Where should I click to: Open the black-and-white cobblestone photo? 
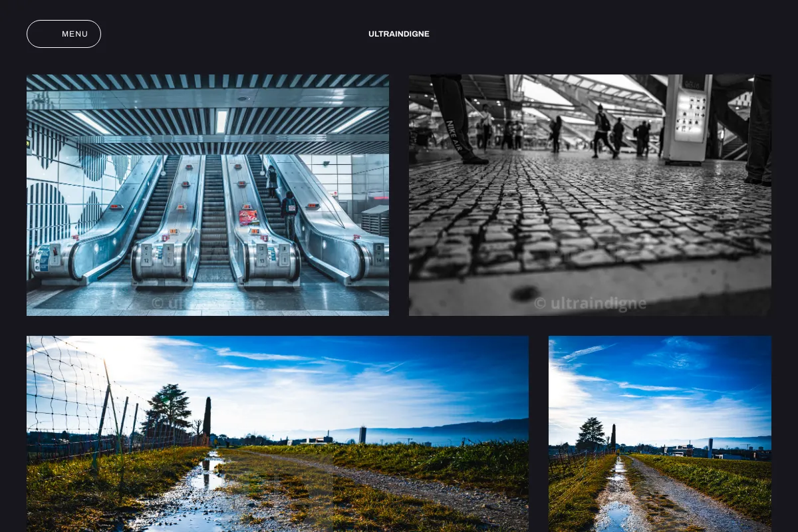(590, 195)
